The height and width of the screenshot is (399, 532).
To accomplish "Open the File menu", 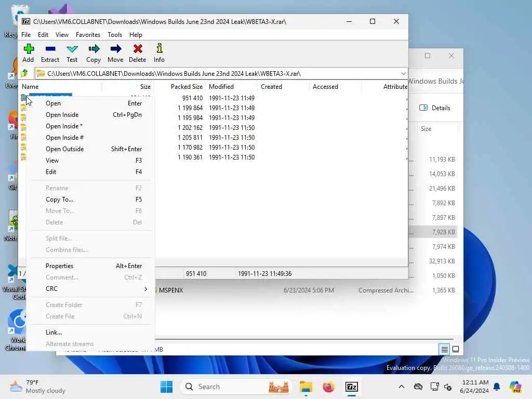I will tap(26, 35).
